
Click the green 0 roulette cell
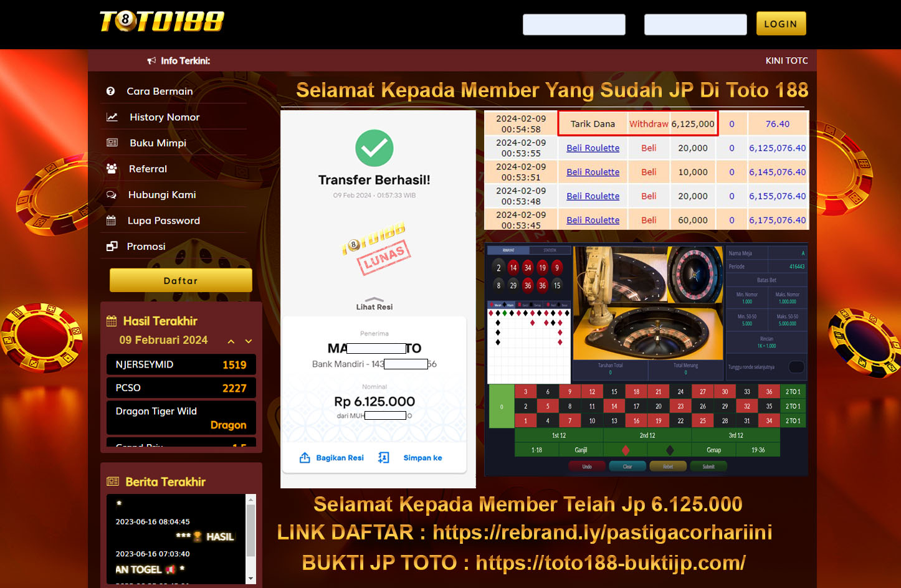502,406
